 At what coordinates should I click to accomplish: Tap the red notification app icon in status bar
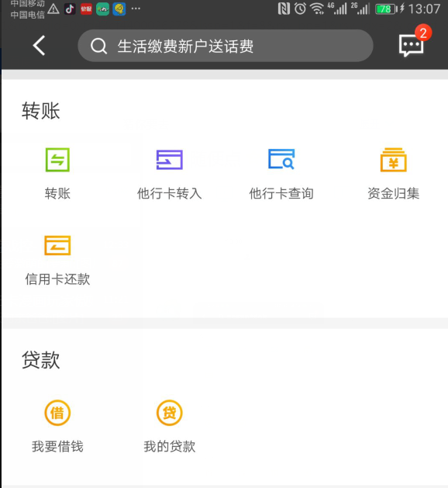(86, 9)
